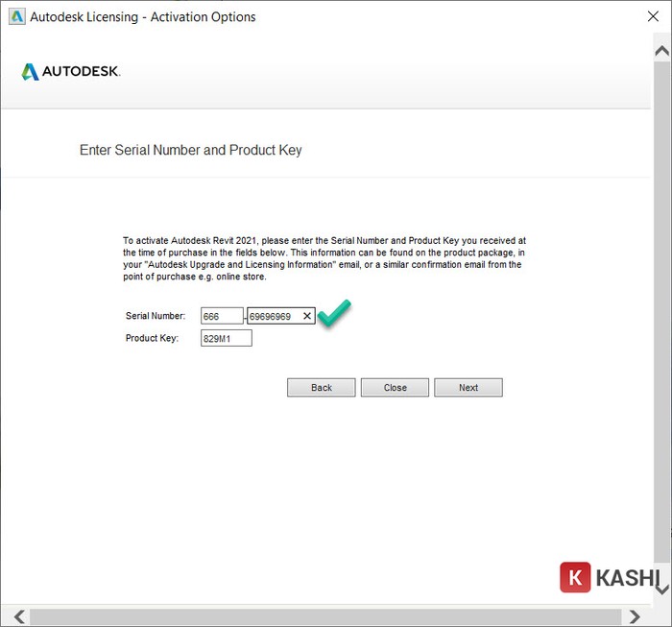Close the Activation Options window
672x627 pixels.
click(655, 17)
